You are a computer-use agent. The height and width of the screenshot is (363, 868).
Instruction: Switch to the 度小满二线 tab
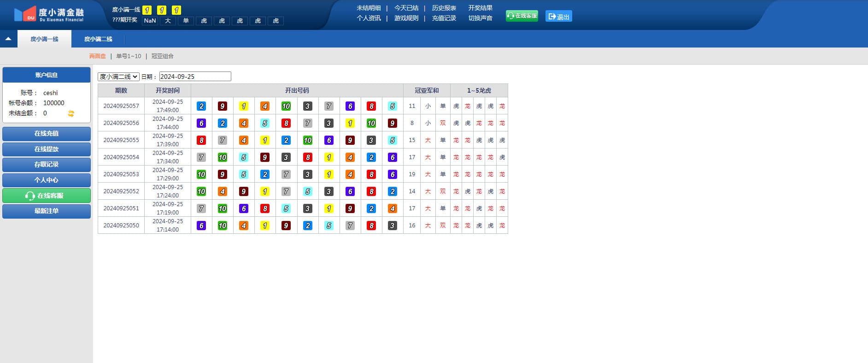98,39
